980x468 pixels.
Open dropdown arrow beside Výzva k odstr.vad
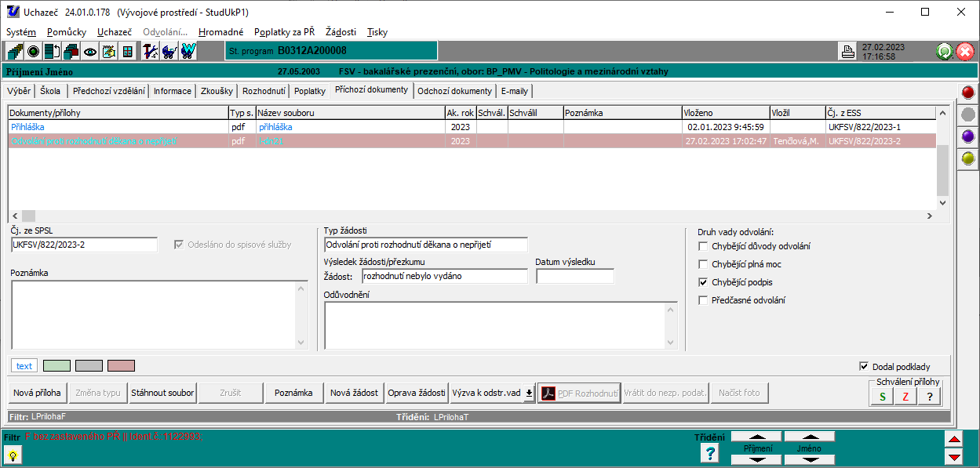529,394
